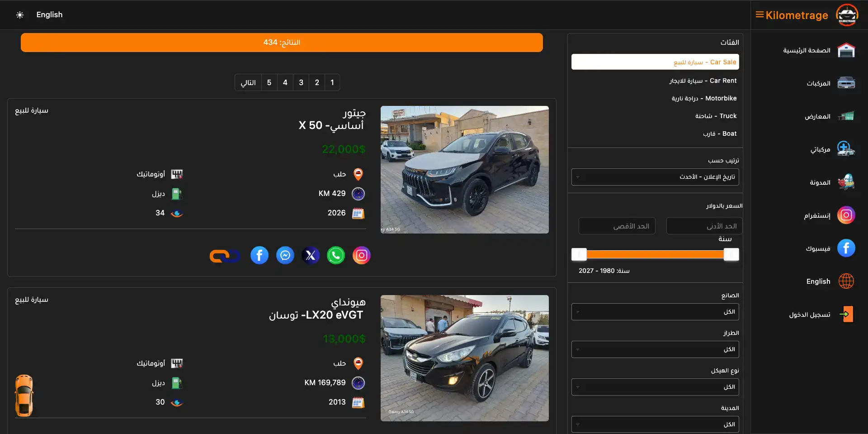Open the Facebook link in sidebar

coord(846,248)
